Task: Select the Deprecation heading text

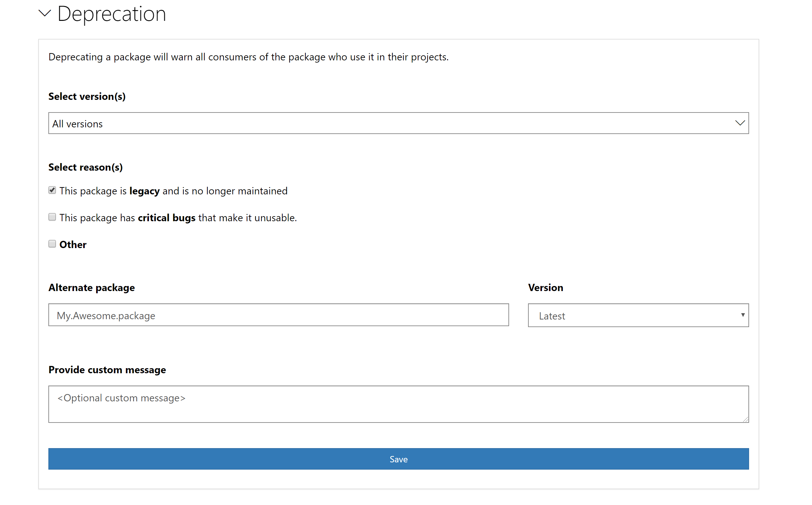Action: [112, 14]
